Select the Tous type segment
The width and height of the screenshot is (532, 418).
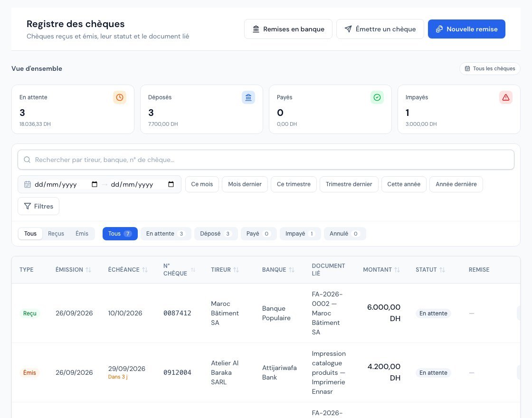pyautogui.click(x=30, y=234)
